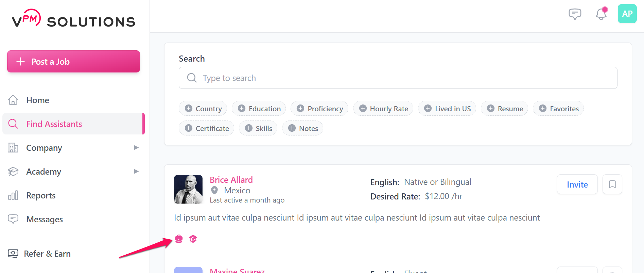Click the map pin icon beside Mexico
This screenshot has height=273, width=644.
(x=214, y=190)
